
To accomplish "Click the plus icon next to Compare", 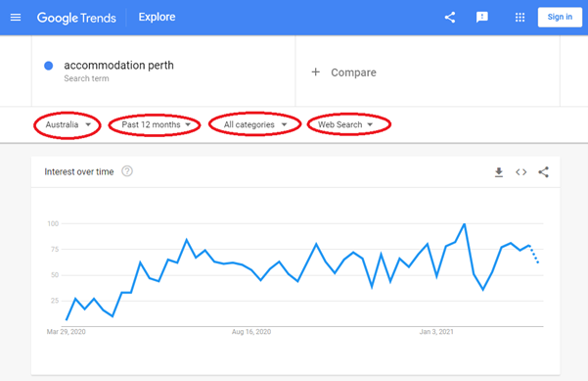I will [x=316, y=72].
